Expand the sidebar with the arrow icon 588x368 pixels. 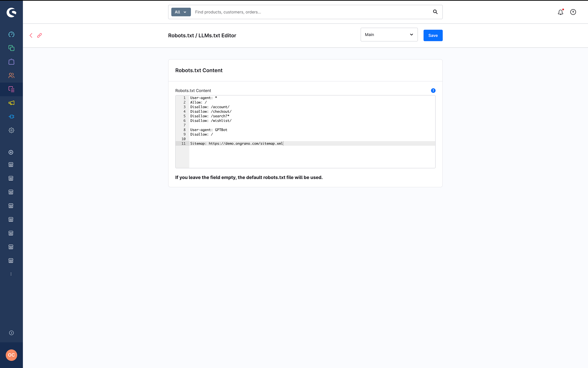[x=11, y=333]
